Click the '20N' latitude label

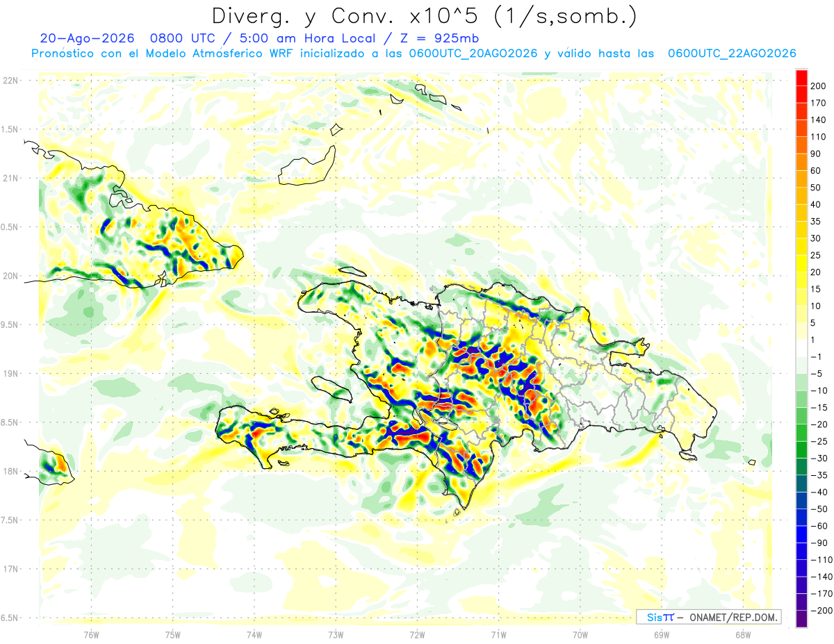(x=10, y=276)
